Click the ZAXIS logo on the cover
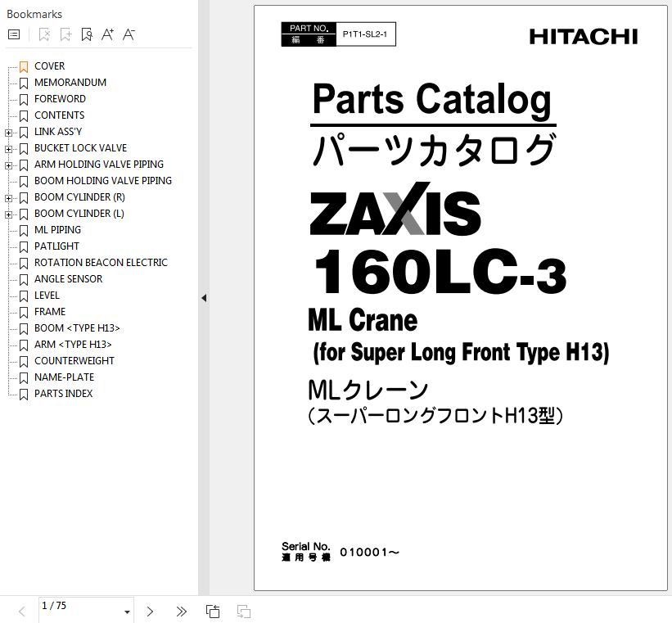 pos(395,209)
